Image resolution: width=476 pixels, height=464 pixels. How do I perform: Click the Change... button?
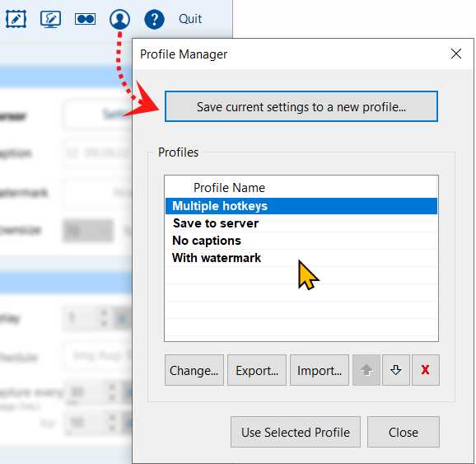click(194, 370)
